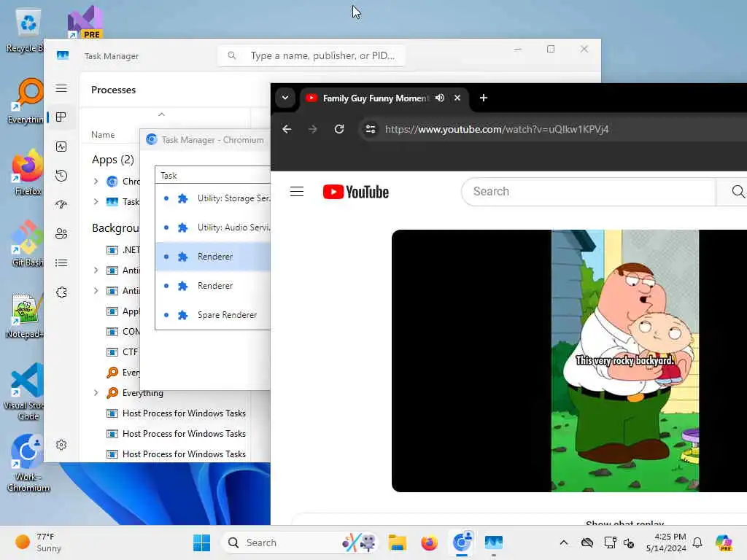This screenshot has width=747, height=560.
Task: Expand the Task Manager app row
Action: point(96,202)
